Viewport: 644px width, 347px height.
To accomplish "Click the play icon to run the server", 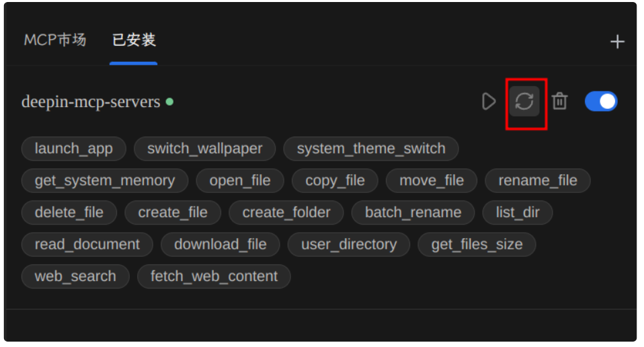I will (x=488, y=102).
